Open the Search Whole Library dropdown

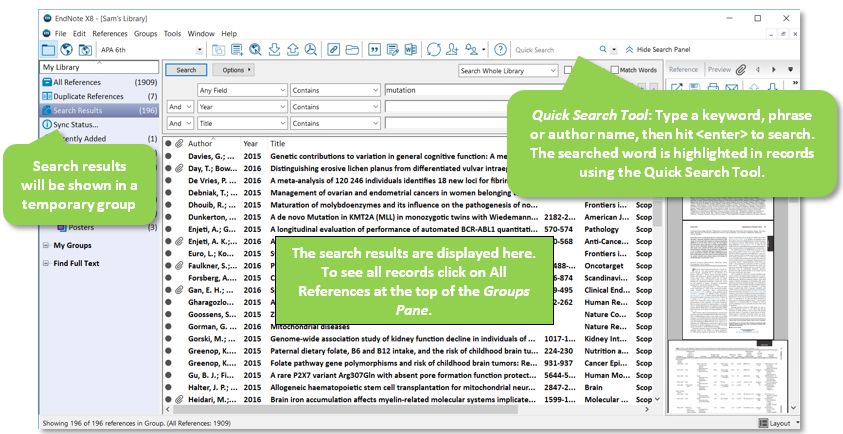click(508, 70)
